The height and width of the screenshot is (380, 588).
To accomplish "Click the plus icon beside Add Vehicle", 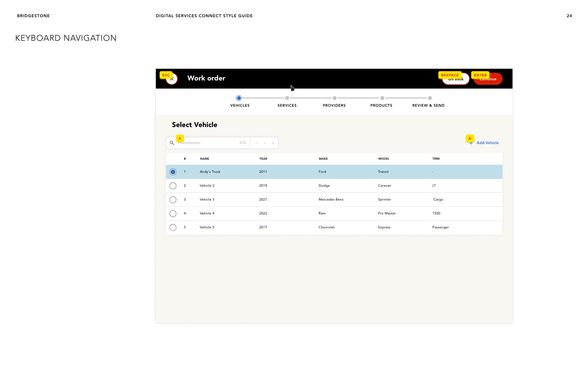I will (x=471, y=143).
